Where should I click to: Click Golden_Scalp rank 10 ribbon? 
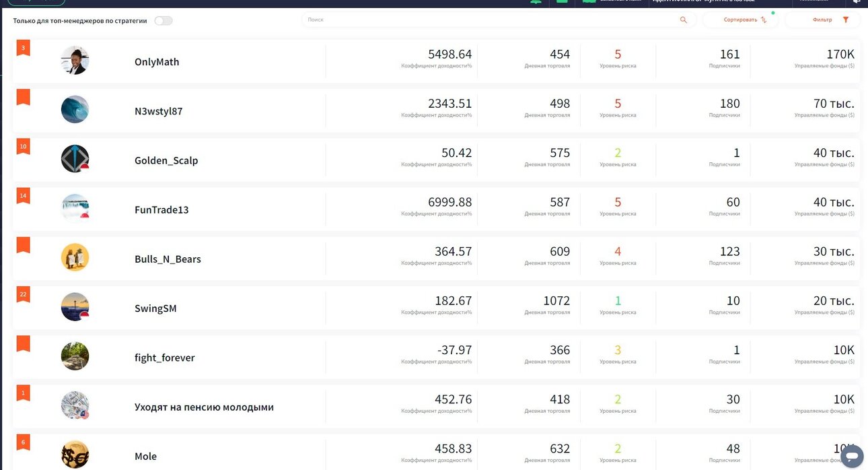pos(24,146)
